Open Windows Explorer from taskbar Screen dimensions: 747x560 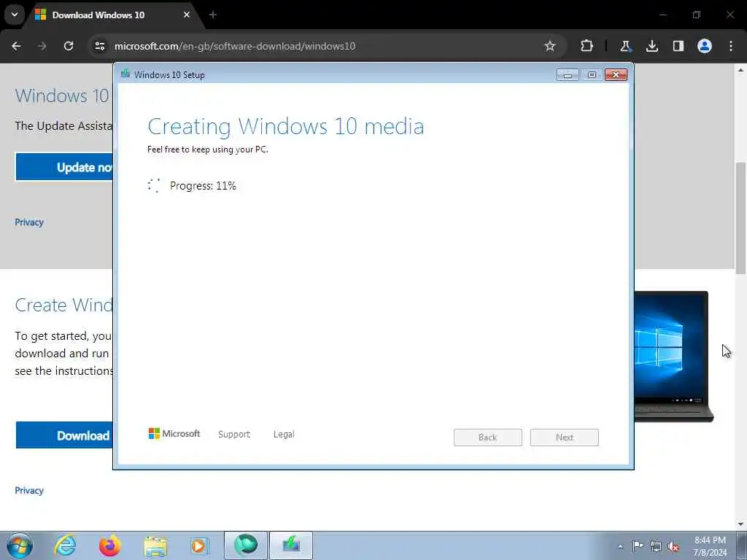pyautogui.click(x=155, y=545)
